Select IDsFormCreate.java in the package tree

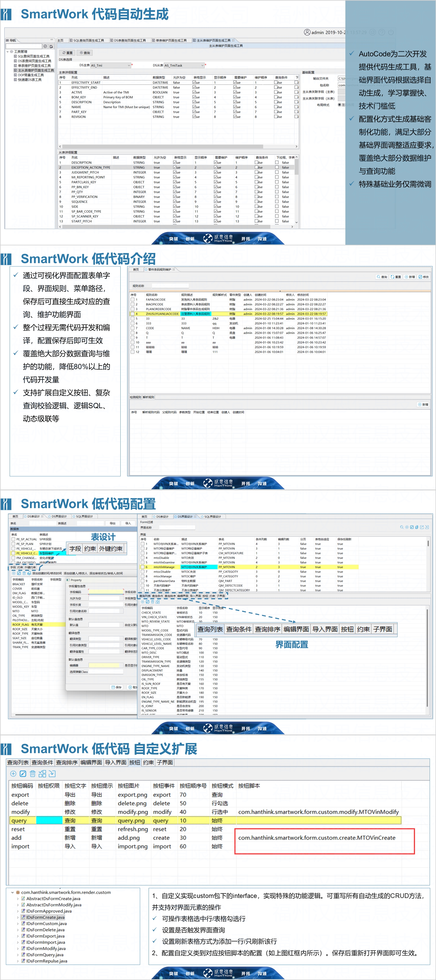click(x=45, y=917)
